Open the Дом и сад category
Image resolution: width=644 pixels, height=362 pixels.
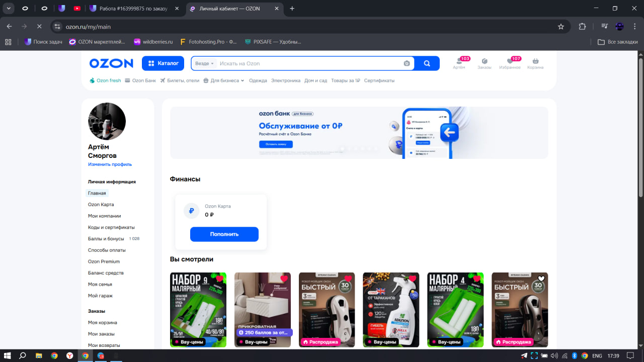point(316,80)
